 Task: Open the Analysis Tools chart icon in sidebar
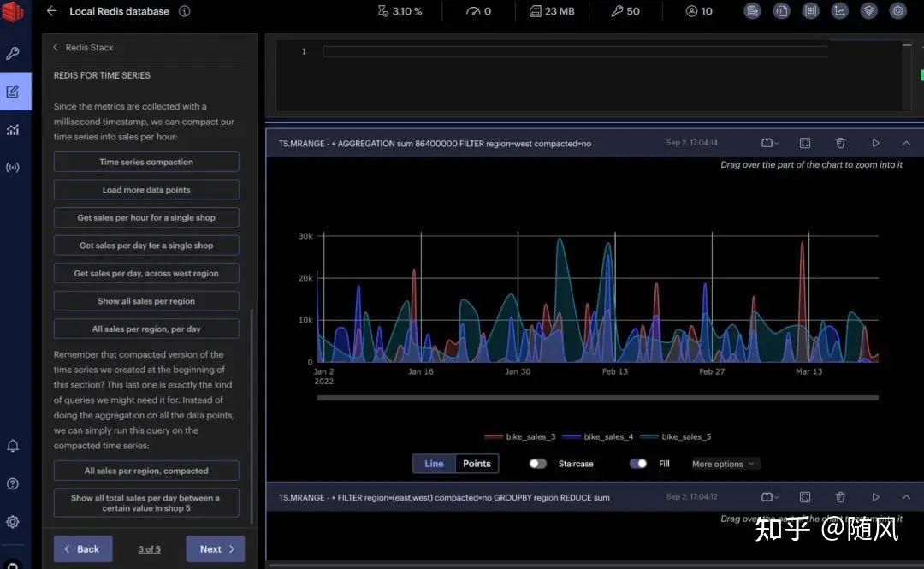(x=12, y=130)
